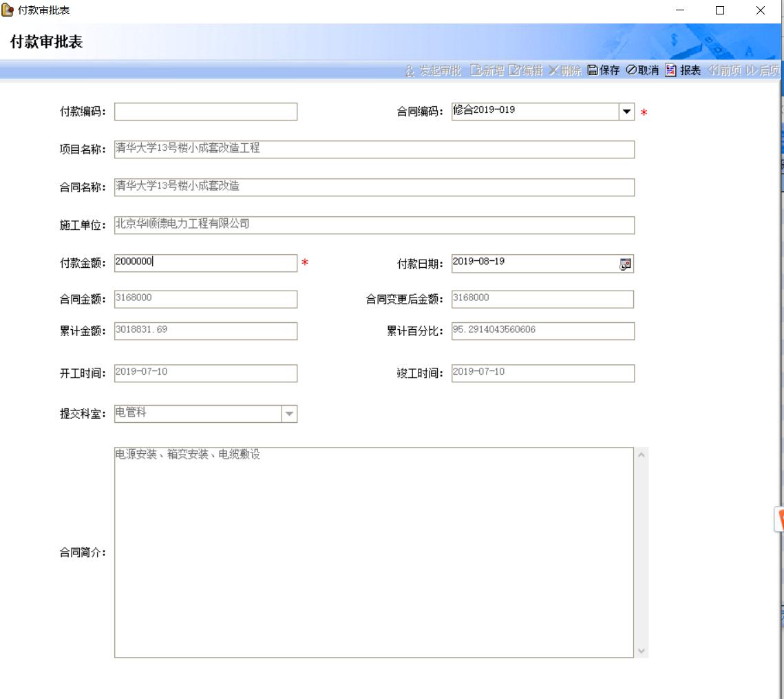Click the 删除 (Delete) toolbar icon

553,70
